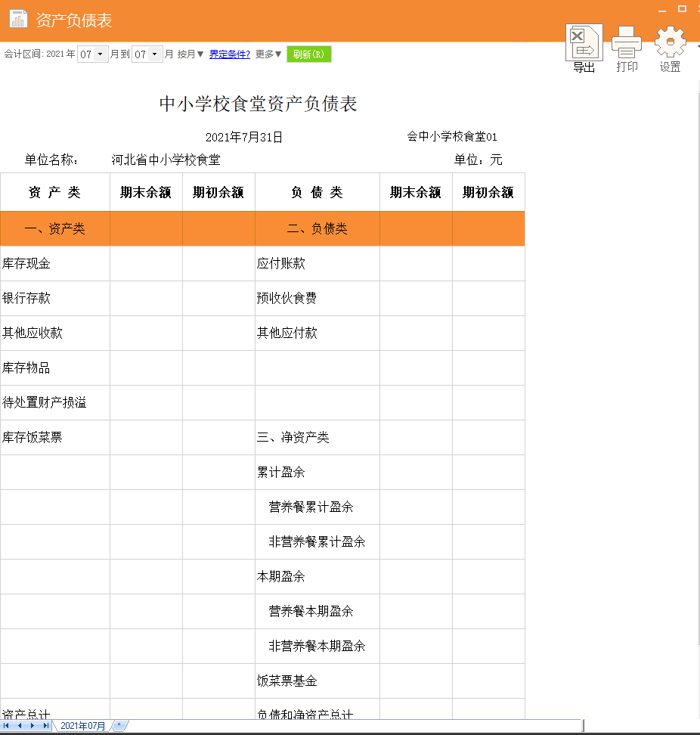
Task: Click the 应付账款 row in the liabilities column
Action: (x=316, y=263)
